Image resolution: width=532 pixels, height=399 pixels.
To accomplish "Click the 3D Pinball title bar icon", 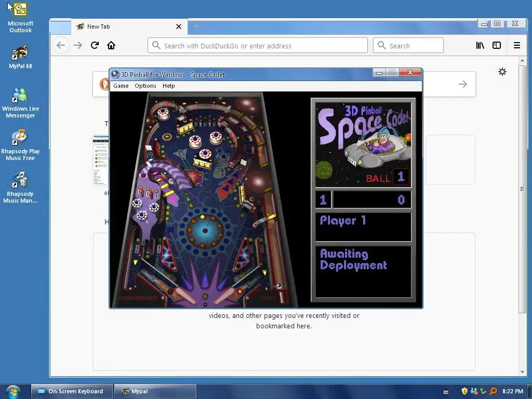I will click(115, 74).
